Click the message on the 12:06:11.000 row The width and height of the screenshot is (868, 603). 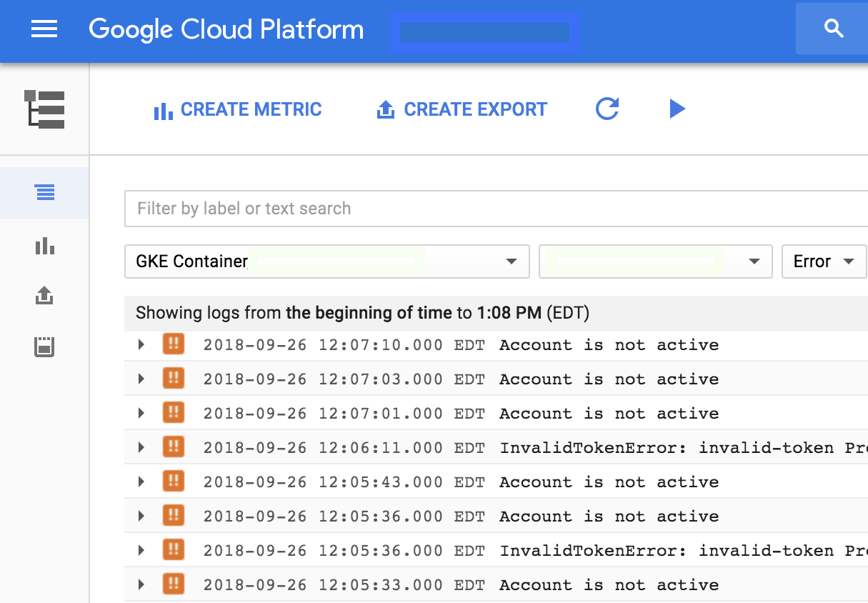click(684, 448)
